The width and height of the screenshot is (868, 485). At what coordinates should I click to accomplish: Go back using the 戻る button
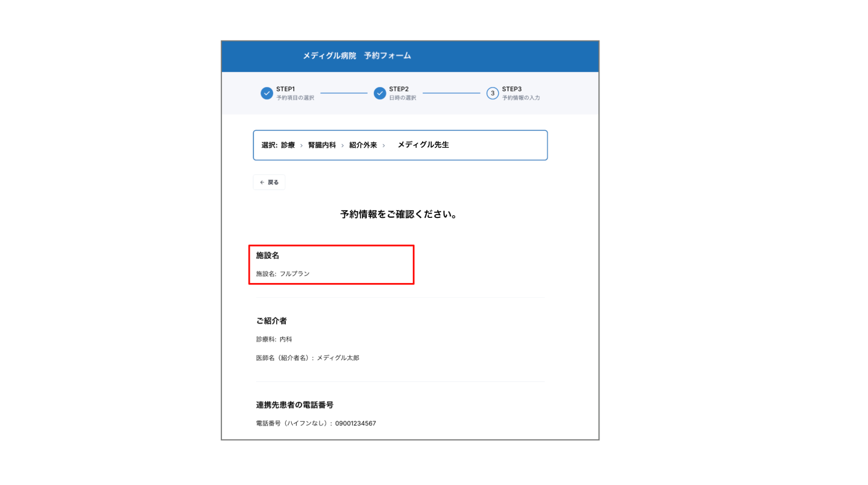click(x=269, y=182)
